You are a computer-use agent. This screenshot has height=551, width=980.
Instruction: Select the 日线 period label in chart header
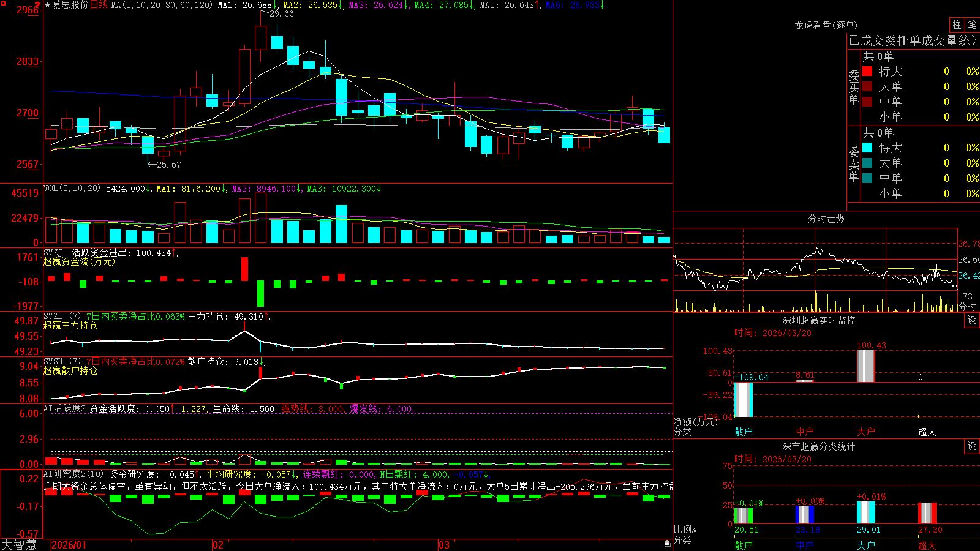99,5
